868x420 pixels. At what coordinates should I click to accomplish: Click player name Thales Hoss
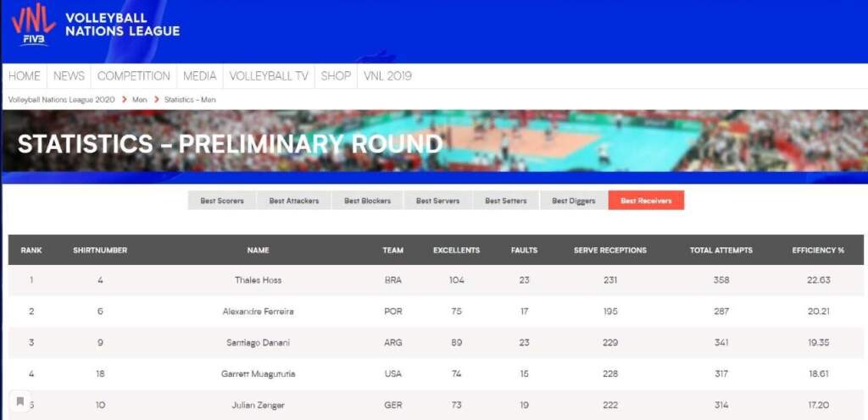[258, 280]
